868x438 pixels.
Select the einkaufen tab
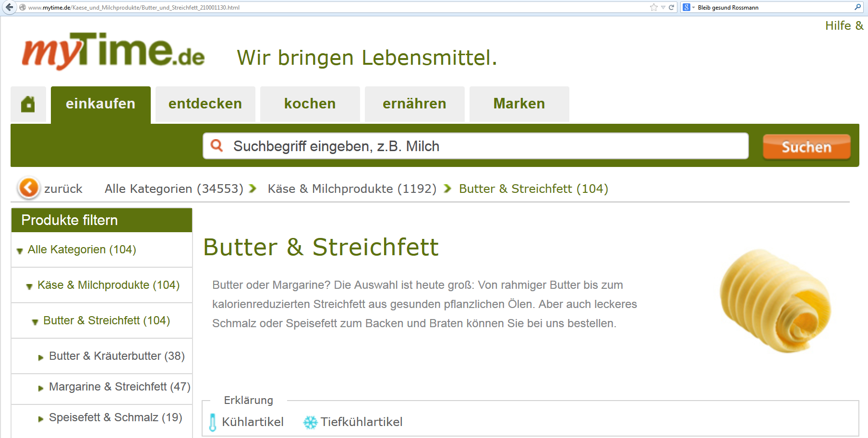(101, 104)
